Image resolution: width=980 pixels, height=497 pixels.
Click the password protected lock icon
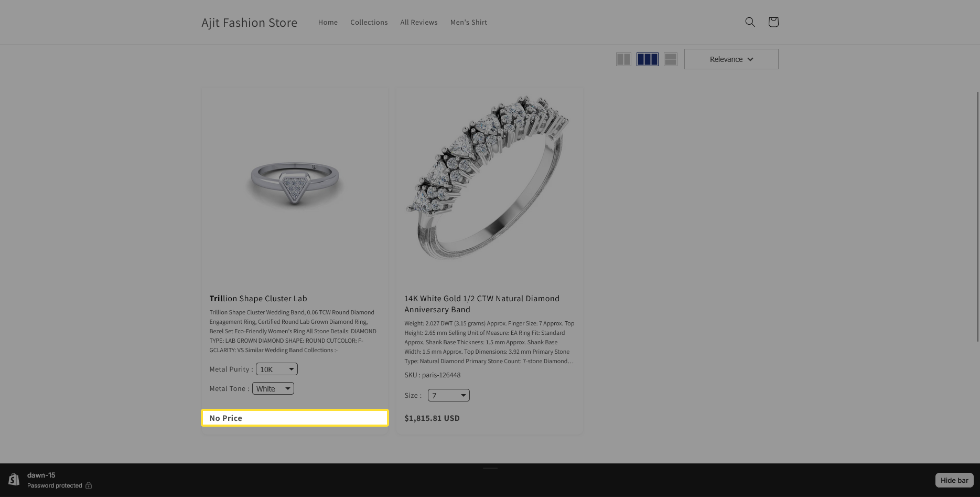coord(89,485)
